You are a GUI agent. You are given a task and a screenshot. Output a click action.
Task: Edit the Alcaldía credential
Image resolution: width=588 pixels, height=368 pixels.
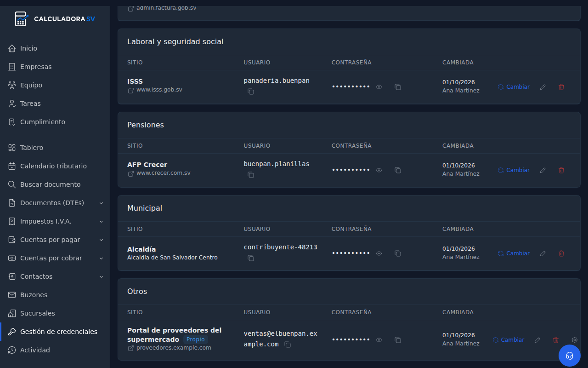pyautogui.click(x=543, y=253)
